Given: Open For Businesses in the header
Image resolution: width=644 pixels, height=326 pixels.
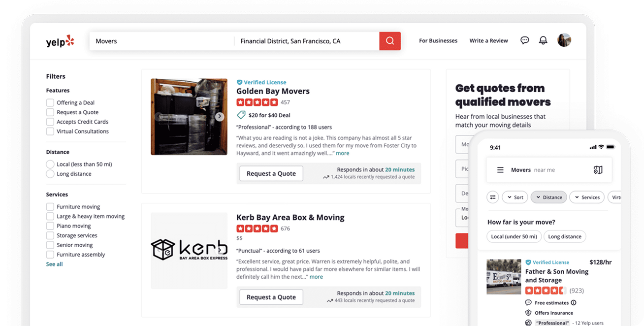Looking at the screenshot, I should coord(438,41).
